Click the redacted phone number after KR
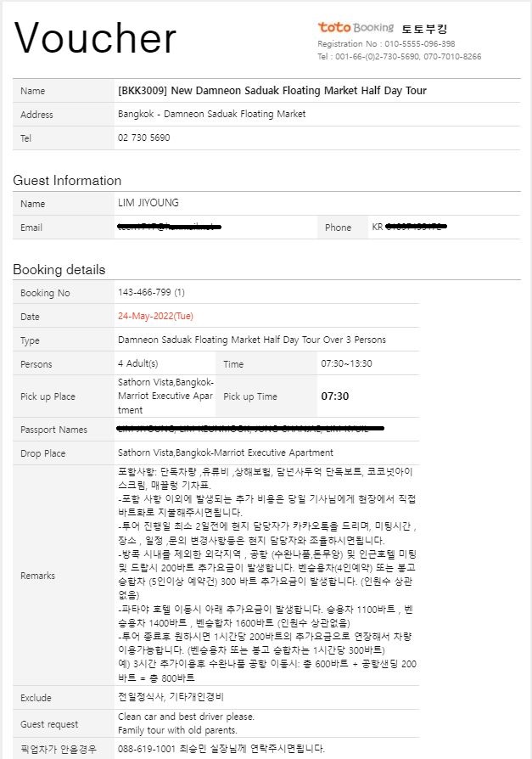 (417, 226)
